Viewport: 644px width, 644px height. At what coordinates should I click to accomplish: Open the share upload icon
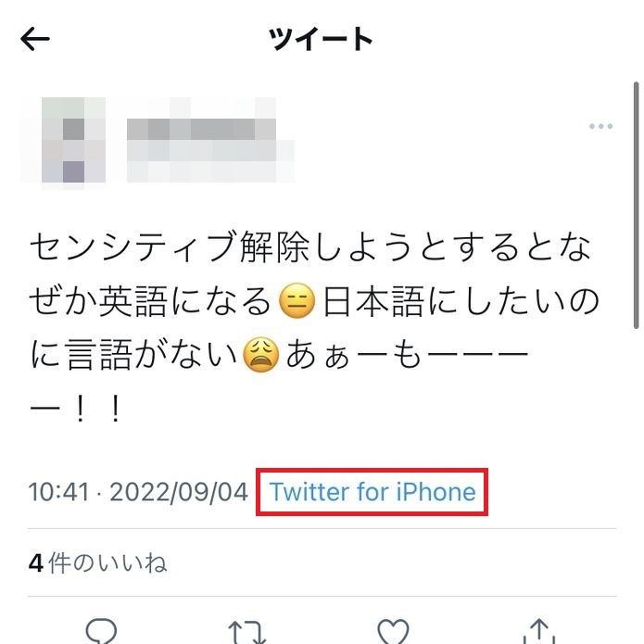pos(539,631)
